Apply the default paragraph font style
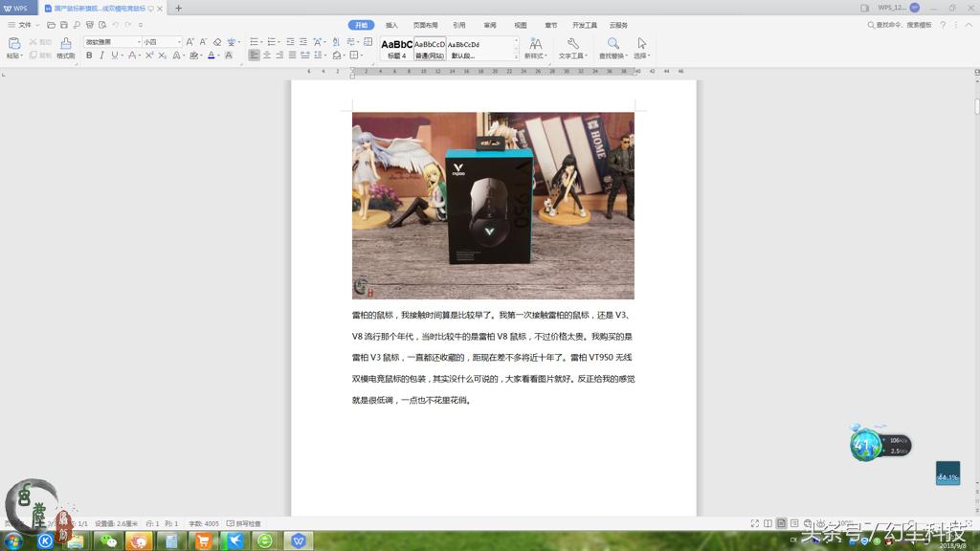 coord(463,49)
